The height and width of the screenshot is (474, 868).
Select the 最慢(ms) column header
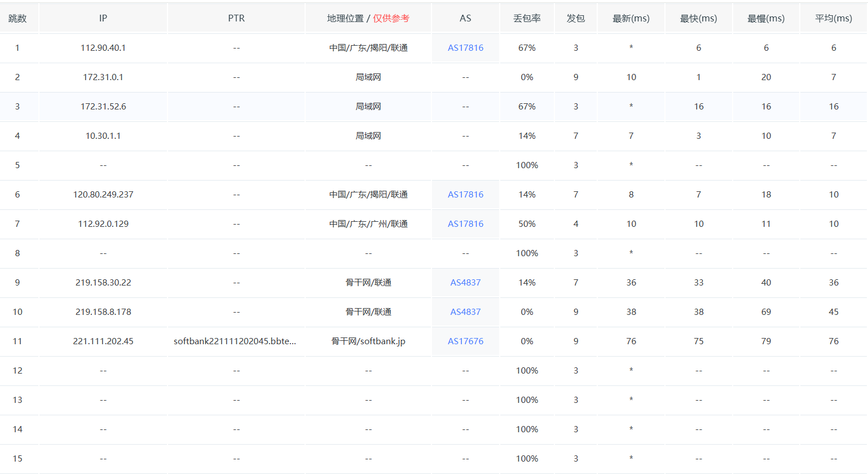pyautogui.click(x=766, y=19)
